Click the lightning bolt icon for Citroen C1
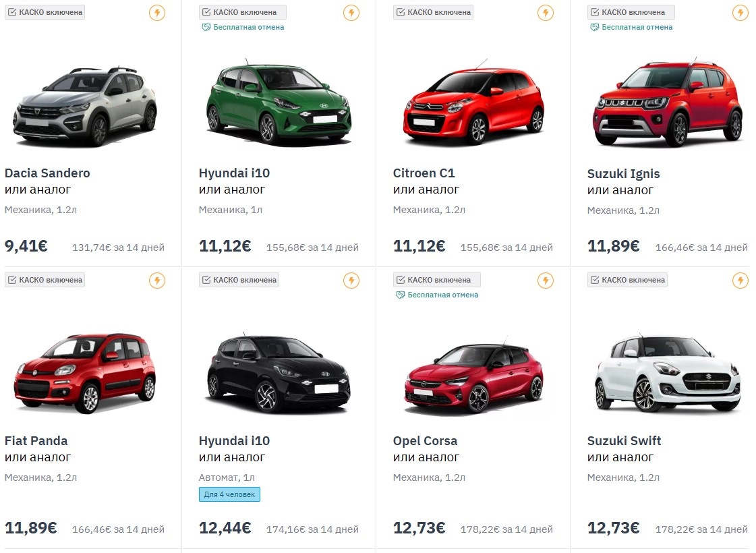Image resolution: width=756 pixels, height=553 pixels. tap(546, 12)
